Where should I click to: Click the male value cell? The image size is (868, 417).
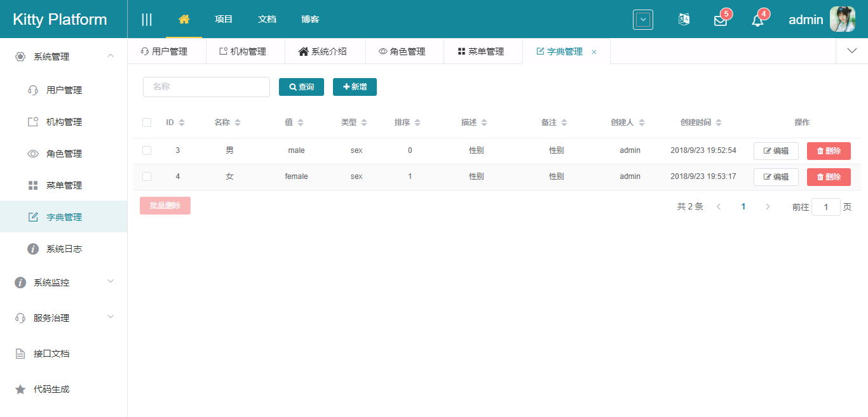point(296,150)
